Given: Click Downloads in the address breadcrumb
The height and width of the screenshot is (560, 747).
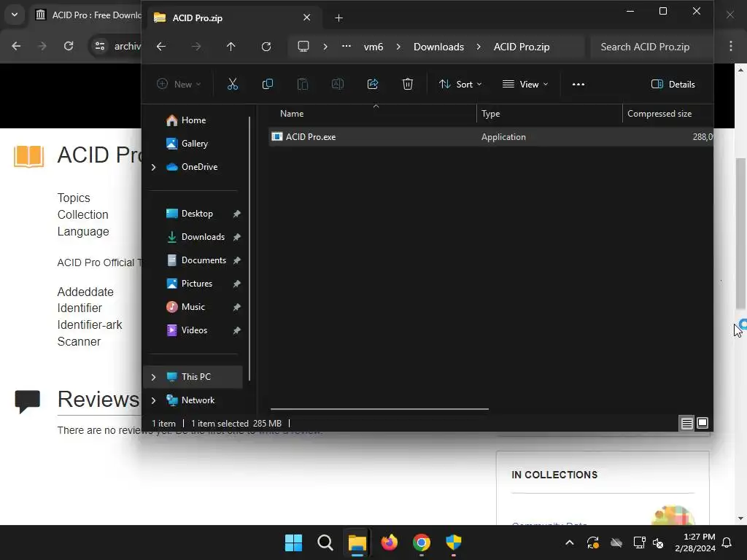Looking at the screenshot, I should 438,47.
